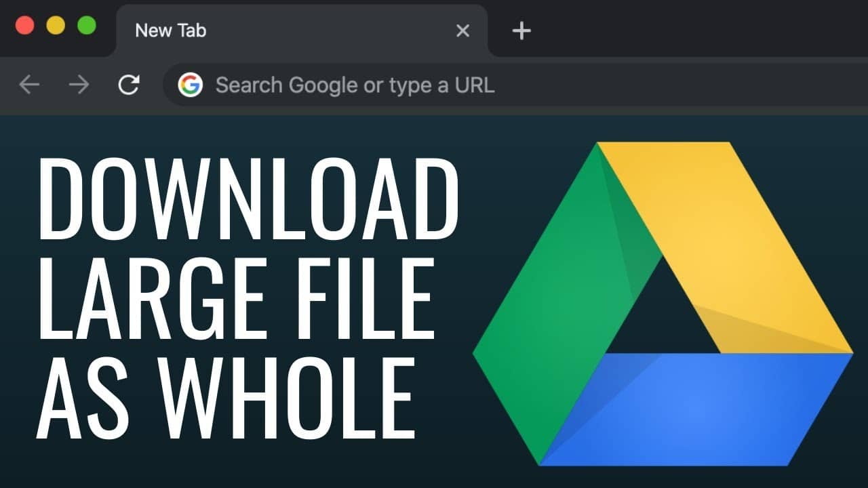Click the red close window button
Screen dimensions: 868x488
pyautogui.click(x=25, y=26)
